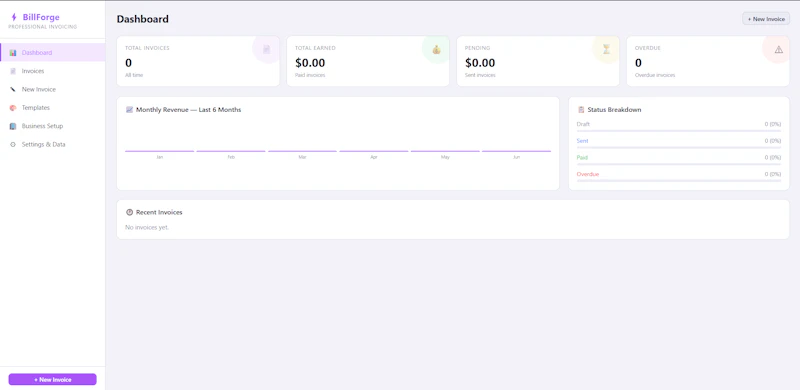Click the $0.00 value under Pending
The height and width of the screenshot is (390, 800).
point(480,63)
